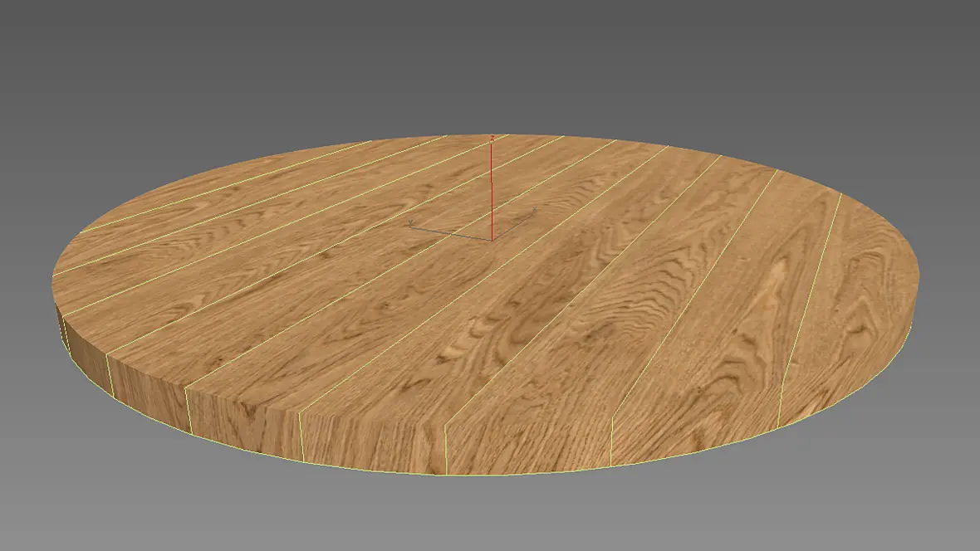Click the Y label on the axis tripod
Image resolution: width=980 pixels, height=551 pixels.
click(x=410, y=223)
